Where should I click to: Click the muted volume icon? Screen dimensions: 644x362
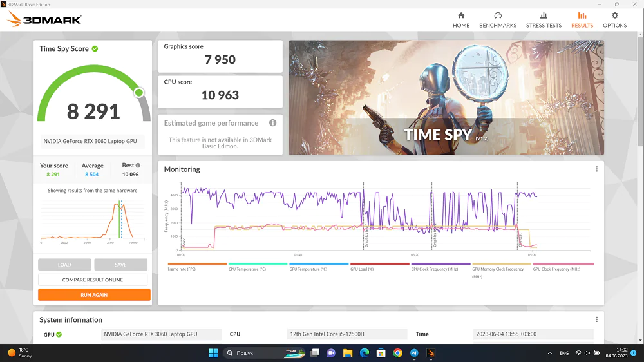tap(587, 353)
